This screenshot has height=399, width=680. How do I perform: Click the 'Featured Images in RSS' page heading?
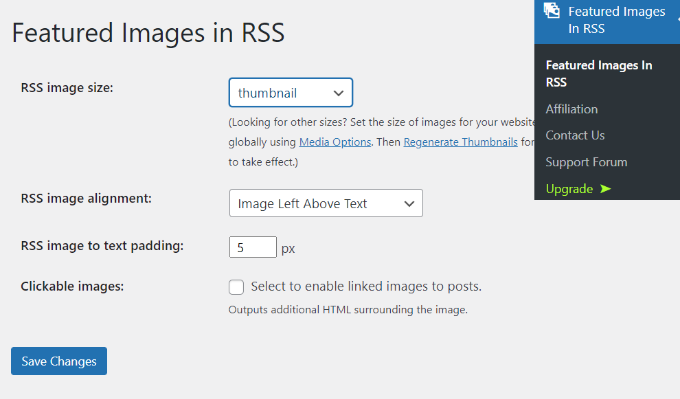[x=148, y=33]
